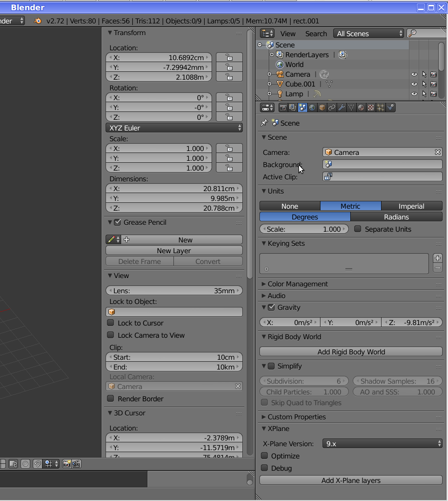Expand the Color Management panel
Image resolution: width=448 pixels, height=501 pixels.
click(x=298, y=284)
